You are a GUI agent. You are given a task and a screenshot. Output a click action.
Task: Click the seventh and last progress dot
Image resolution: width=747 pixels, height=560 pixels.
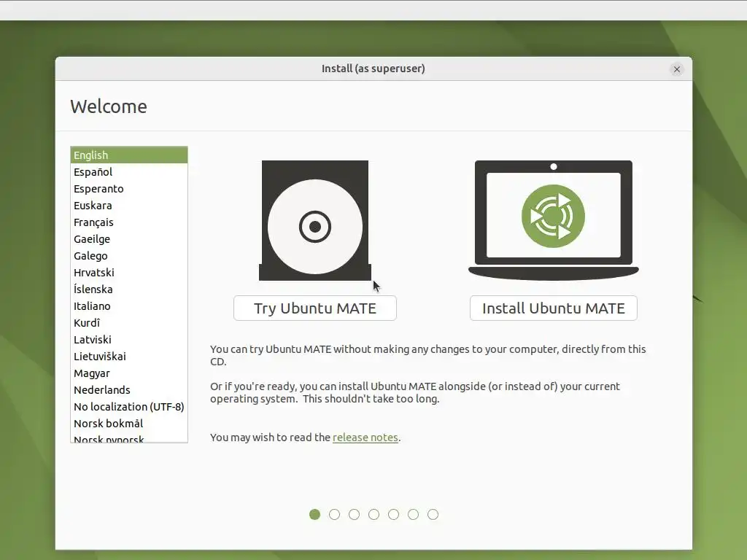(x=433, y=514)
